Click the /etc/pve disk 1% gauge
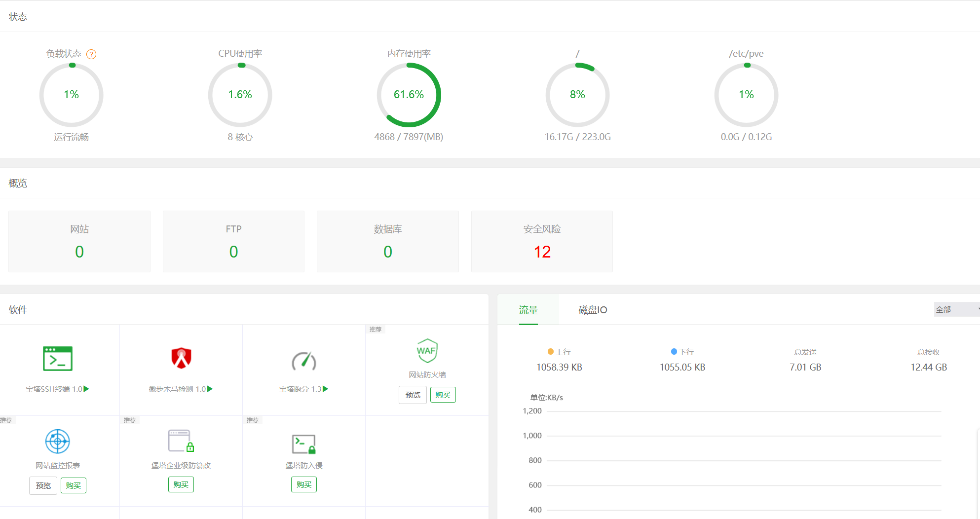980x519 pixels. tap(747, 95)
